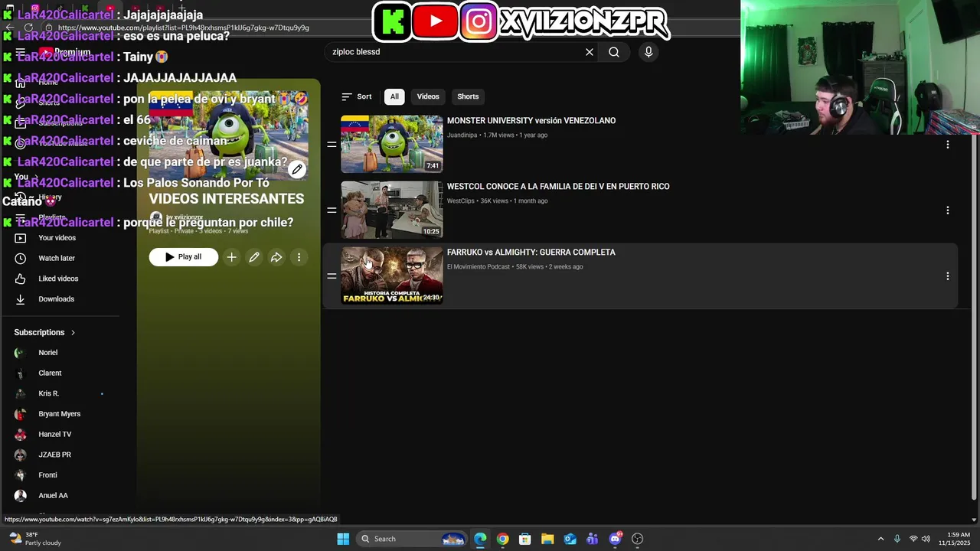Open volume control in system tray
This screenshot has height=551, width=980.
926,539
